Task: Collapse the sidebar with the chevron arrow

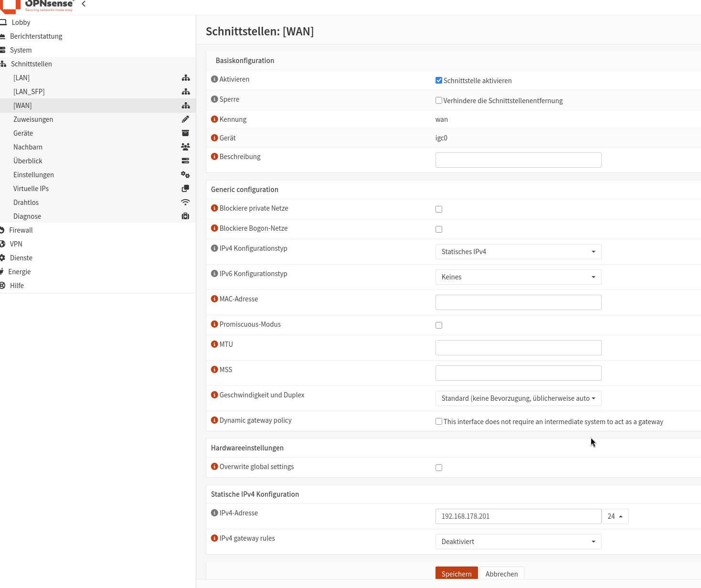Action: click(x=84, y=4)
